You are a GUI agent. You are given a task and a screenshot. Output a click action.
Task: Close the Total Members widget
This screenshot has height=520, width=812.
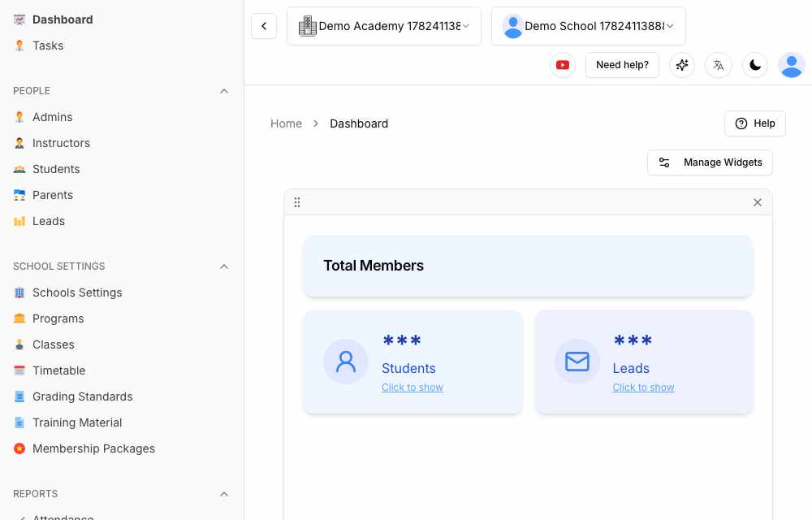(x=757, y=202)
